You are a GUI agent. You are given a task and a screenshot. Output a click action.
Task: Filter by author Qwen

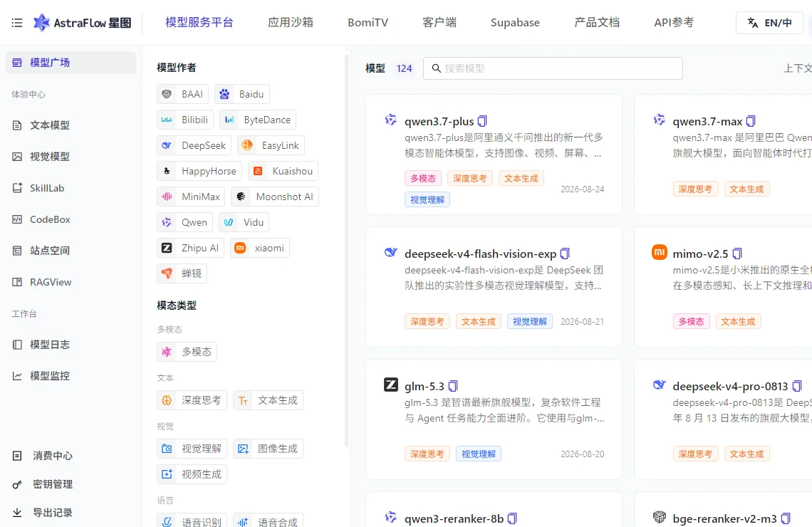coord(185,222)
